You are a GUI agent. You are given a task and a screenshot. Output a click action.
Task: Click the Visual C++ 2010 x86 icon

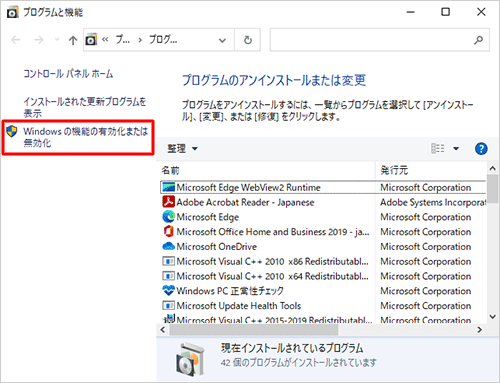[x=168, y=261]
